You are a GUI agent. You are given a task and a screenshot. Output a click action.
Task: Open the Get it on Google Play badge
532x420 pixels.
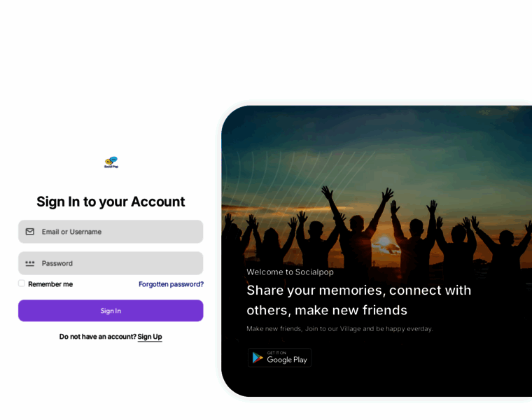click(279, 358)
